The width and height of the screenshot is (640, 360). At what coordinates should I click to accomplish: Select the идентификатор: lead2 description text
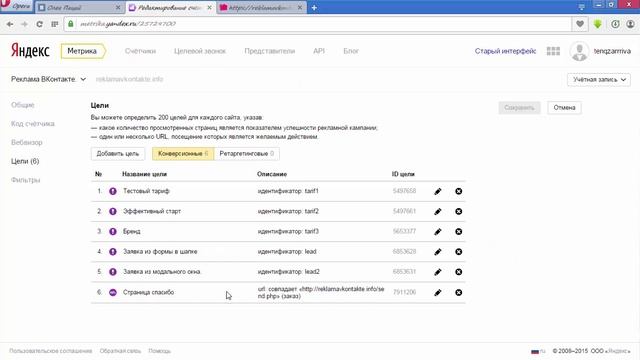click(x=289, y=272)
